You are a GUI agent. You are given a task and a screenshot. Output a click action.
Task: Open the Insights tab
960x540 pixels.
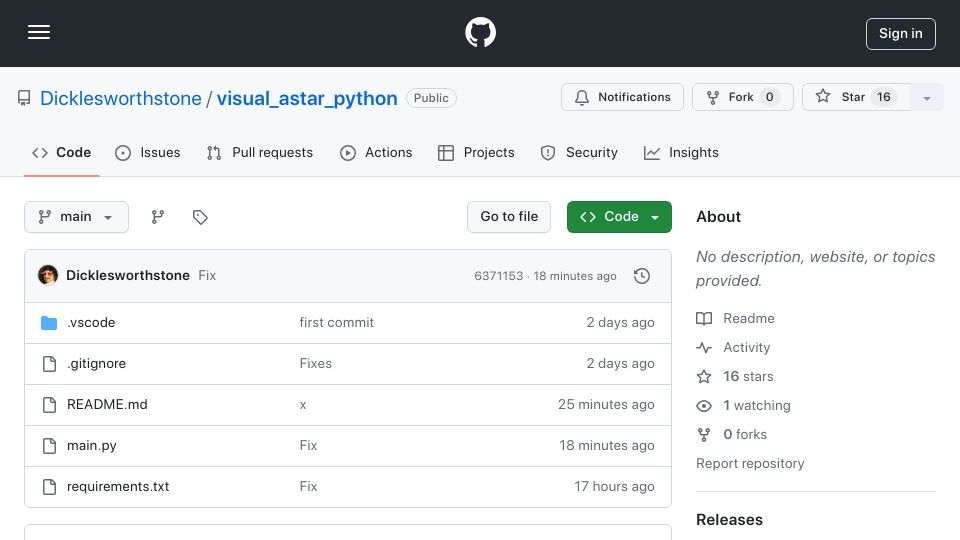coord(681,152)
